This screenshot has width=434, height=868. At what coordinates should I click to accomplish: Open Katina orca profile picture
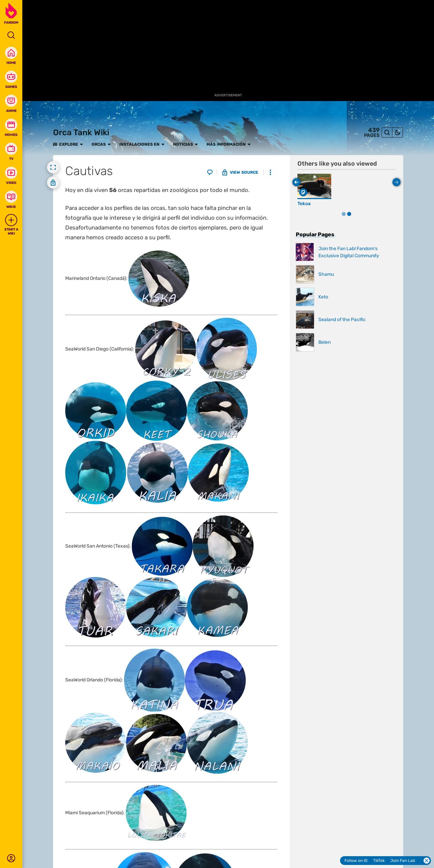point(154,680)
